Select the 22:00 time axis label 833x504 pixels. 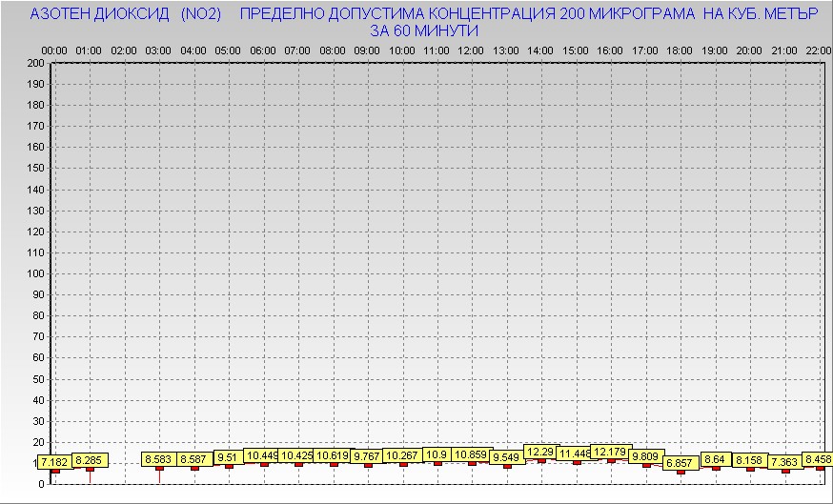click(818, 50)
